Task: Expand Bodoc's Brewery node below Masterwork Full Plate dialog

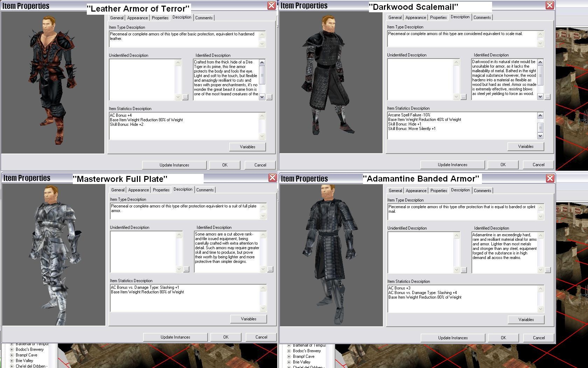Action: point(12,349)
